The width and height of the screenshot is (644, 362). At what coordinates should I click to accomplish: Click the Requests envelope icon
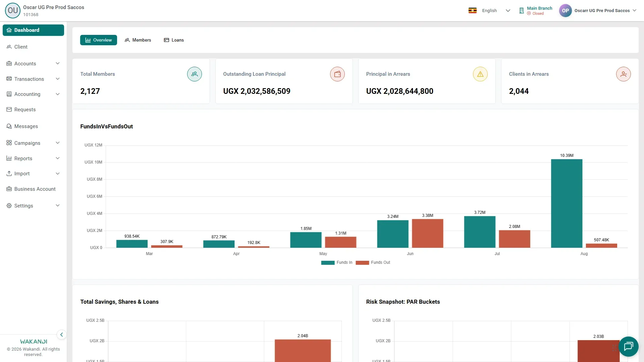pos(9,110)
